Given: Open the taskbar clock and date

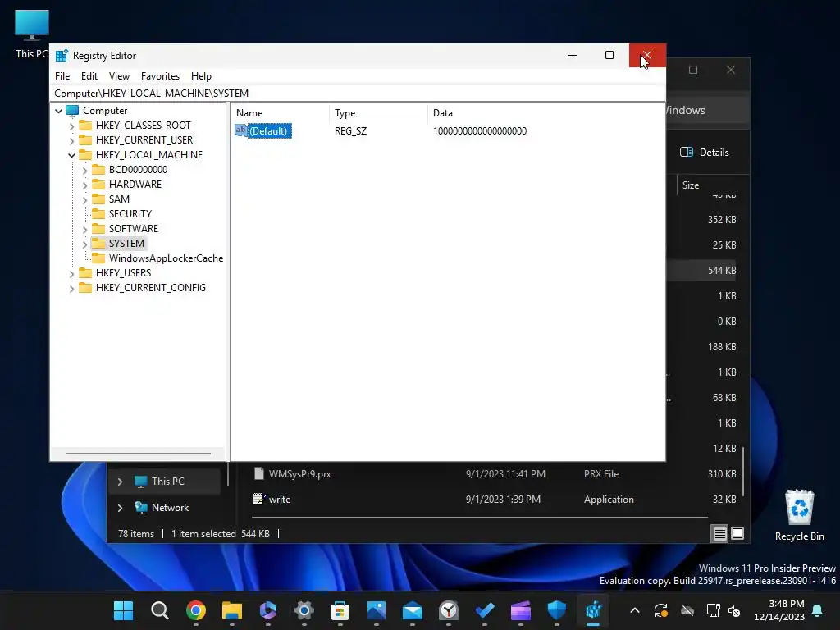Looking at the screenshot, I should coord(779,610).
